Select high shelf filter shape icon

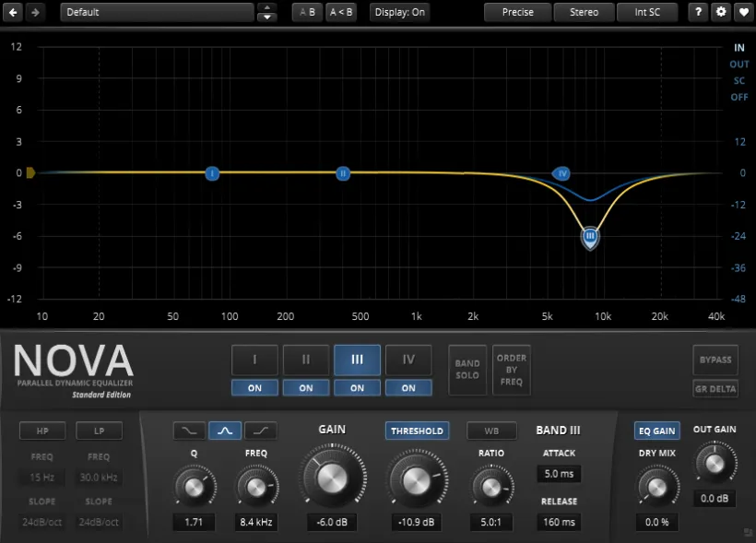coord(260,431)
